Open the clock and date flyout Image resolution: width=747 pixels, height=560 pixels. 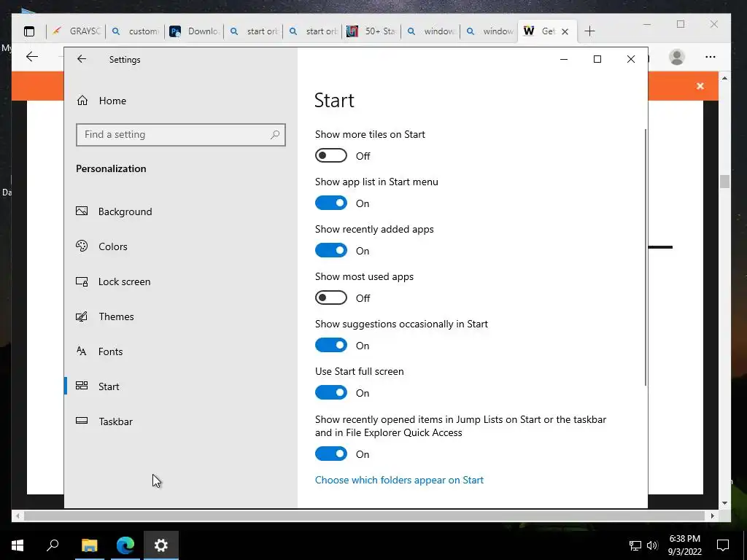(684, 545)
